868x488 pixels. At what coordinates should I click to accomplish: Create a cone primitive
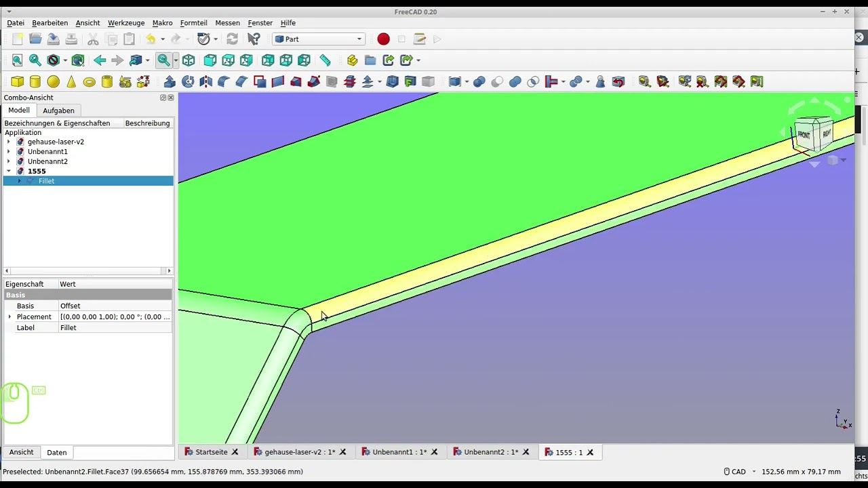(71, 82)
